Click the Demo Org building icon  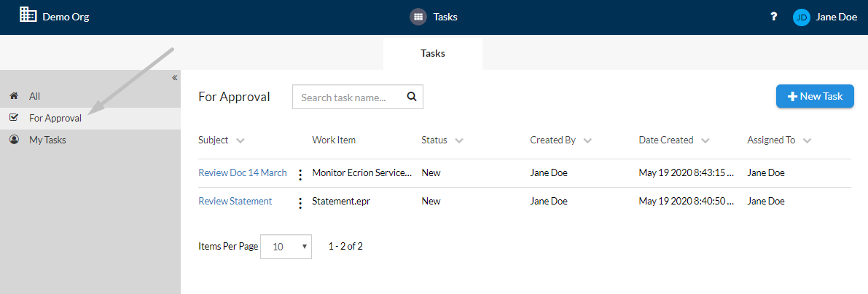28,15
